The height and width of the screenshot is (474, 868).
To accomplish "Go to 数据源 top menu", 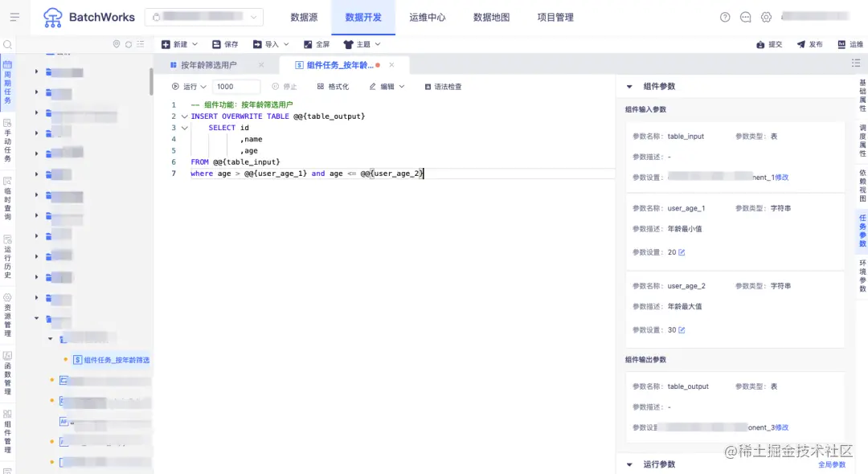I will pyautogui.click(x=304, y=17).
